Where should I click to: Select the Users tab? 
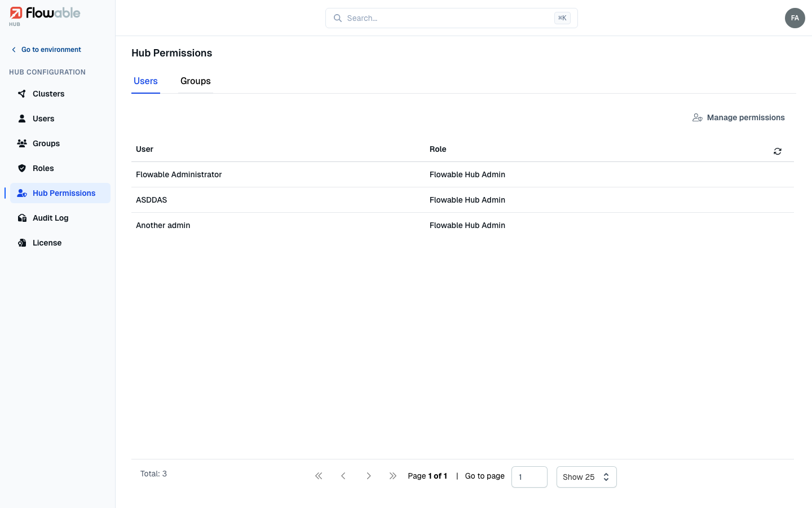coord(145,81)
